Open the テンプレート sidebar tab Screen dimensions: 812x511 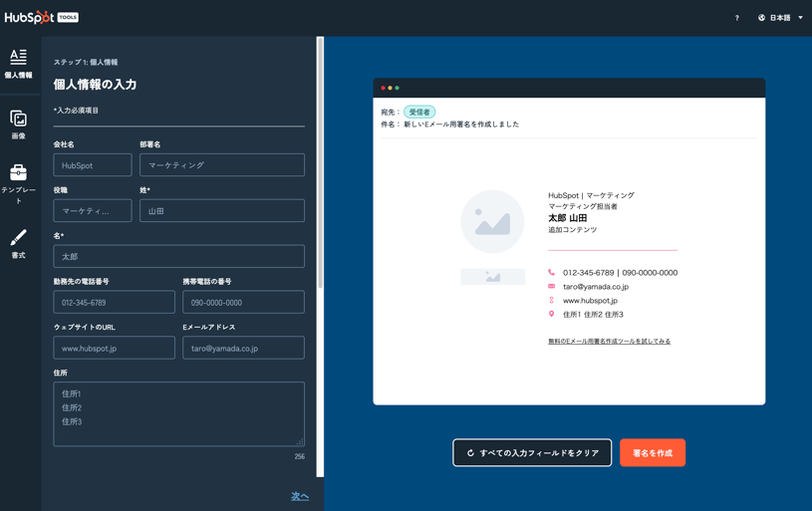tap(19, 184)
